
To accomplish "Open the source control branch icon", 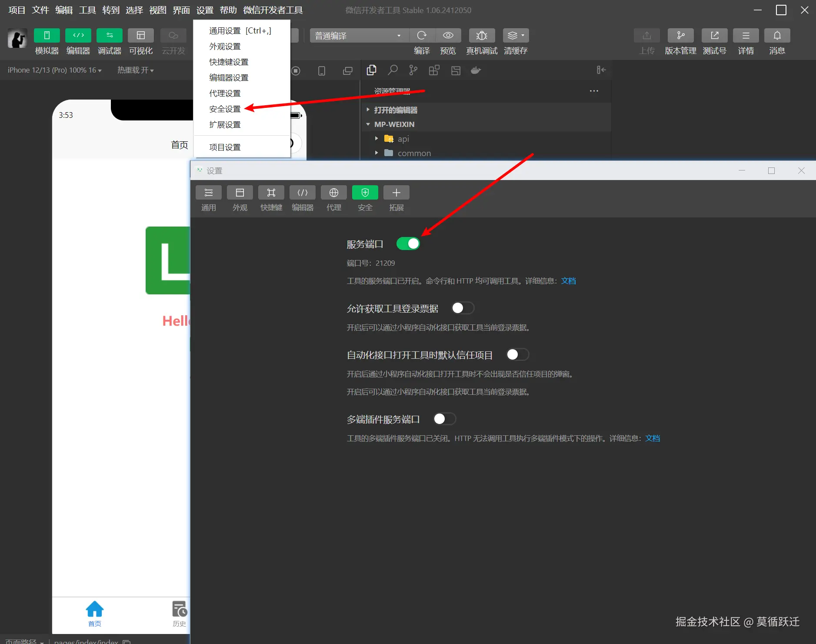I will pos(413,70).
